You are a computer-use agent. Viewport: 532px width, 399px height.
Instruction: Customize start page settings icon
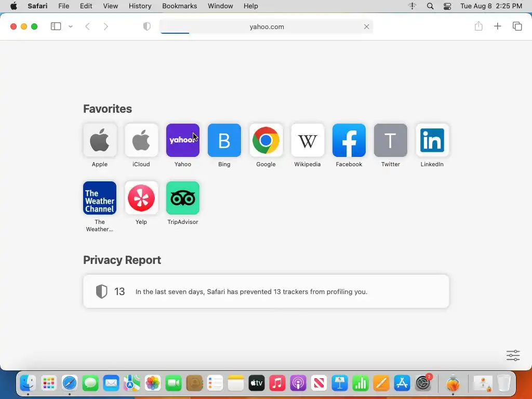coord(513,355)
